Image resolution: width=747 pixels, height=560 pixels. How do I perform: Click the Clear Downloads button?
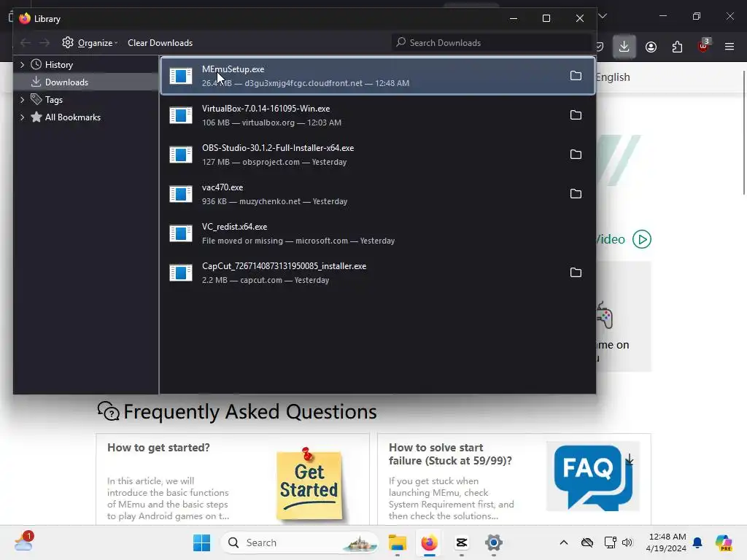pos(160,43)
